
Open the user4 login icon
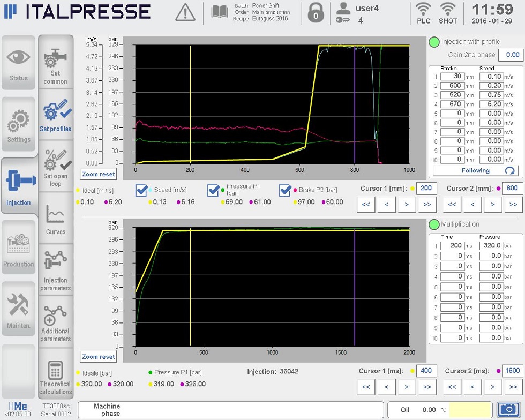tap(343, 13)
